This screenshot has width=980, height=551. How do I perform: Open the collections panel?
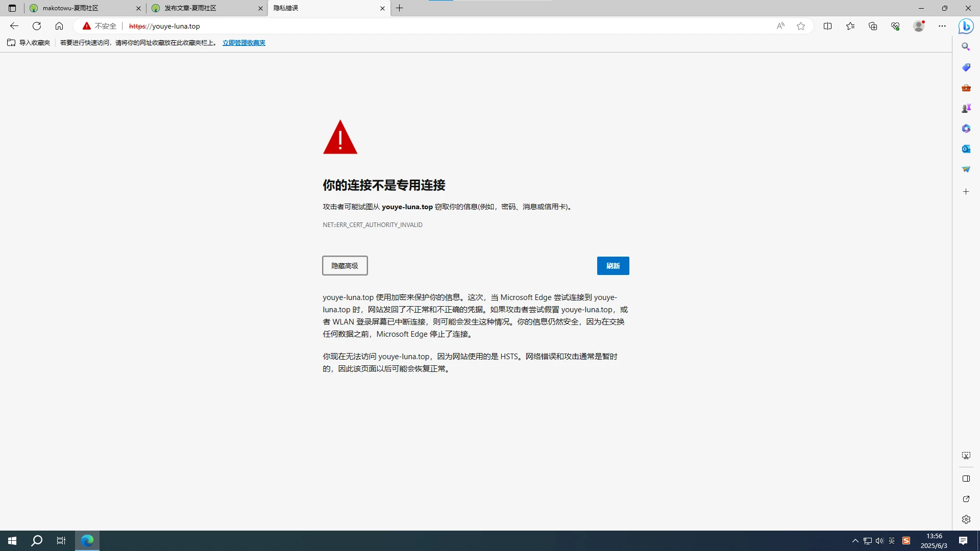pos(873,26)
